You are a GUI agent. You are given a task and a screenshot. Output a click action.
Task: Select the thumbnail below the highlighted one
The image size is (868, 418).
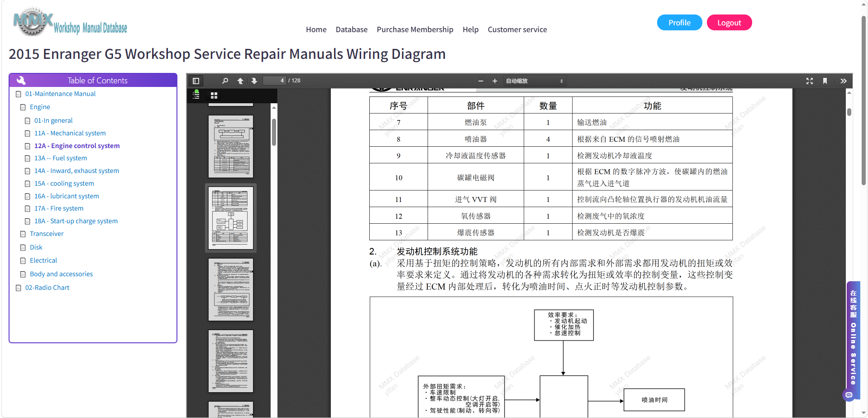[231, 289]
